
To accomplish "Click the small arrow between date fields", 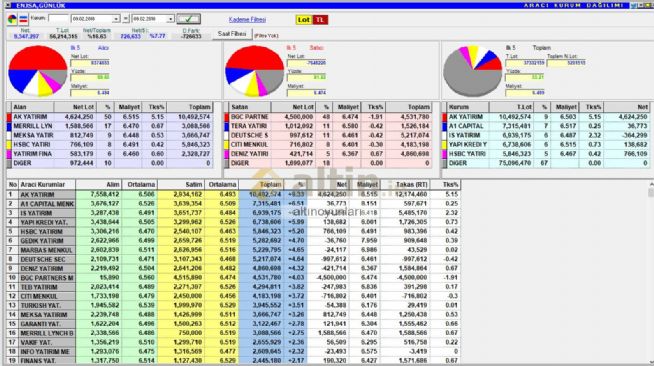I will (126, 19).
